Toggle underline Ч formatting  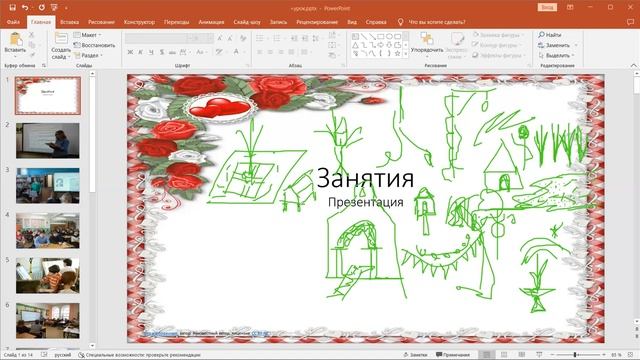coord(151,52)
